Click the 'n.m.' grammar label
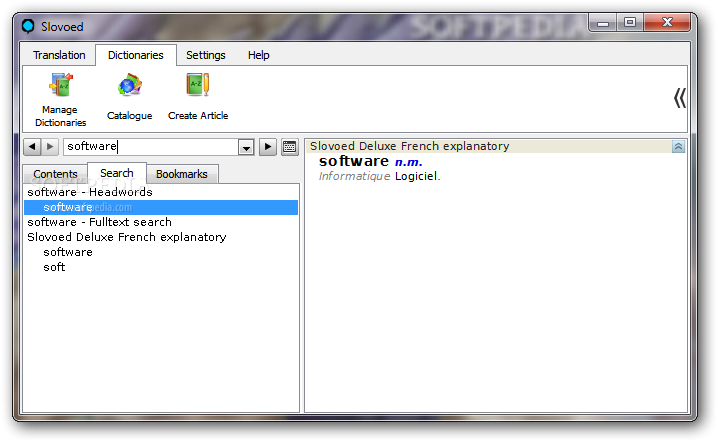Screen dimensions: 718x442 408,162
